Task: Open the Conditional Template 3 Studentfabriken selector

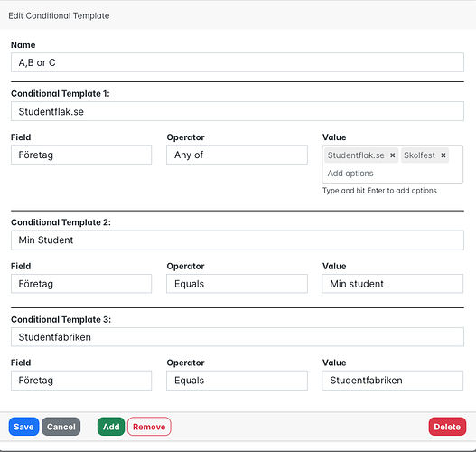Action: click(238, 337)
